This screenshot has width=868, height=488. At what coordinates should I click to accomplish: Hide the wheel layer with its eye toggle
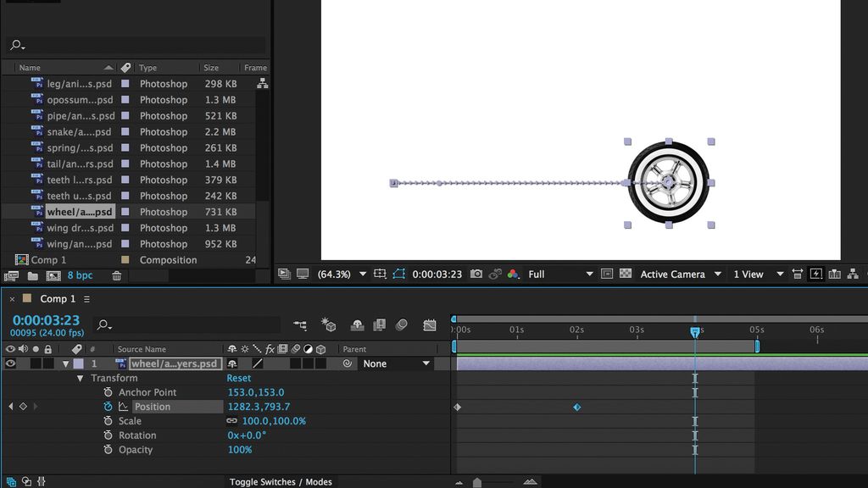[x=10, y=363]
